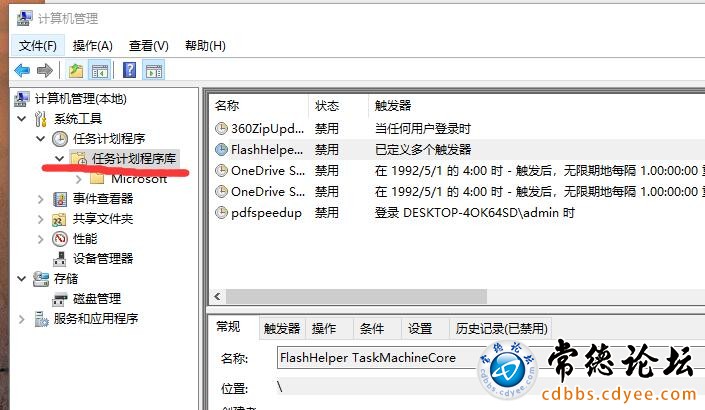
Task: Collapse the 任务计划程序 tree node
Action: click(40, 138)
